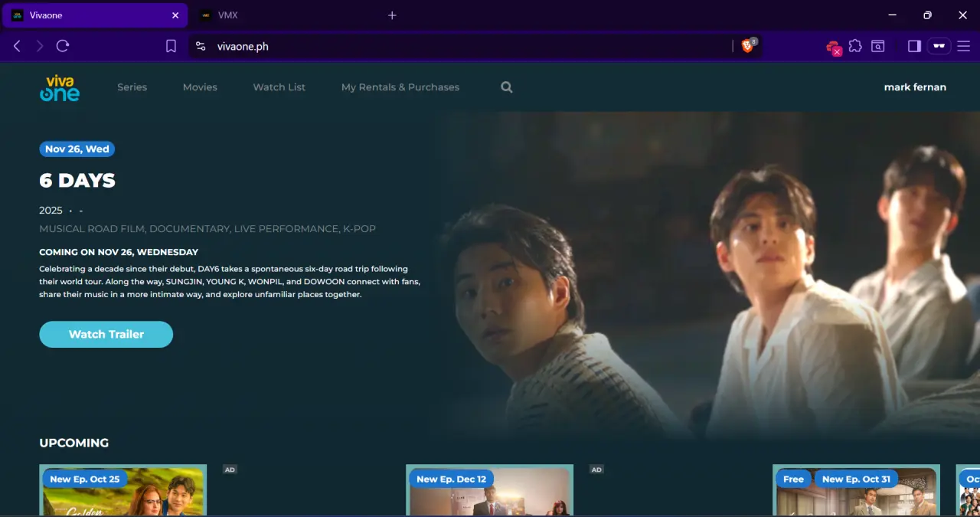Screen dimensions: 980x517
Task: Reload the page with the refresh icon
Action: point(63,46)
